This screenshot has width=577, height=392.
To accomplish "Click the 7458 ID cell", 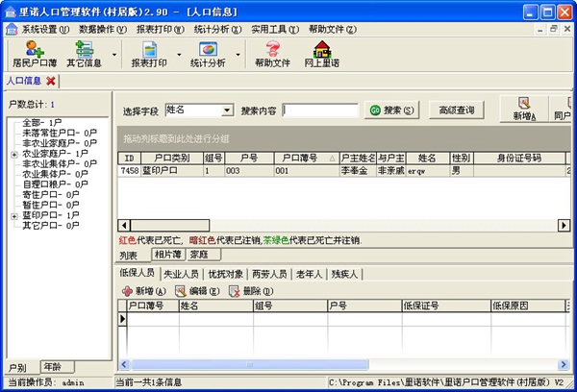I will [129, 171].
